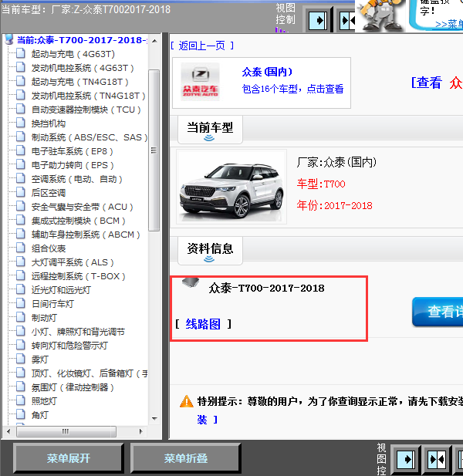Viewport: 463px width, 476px height.
Task: Click 返回上一页 link
Action: tap(202, 46)
